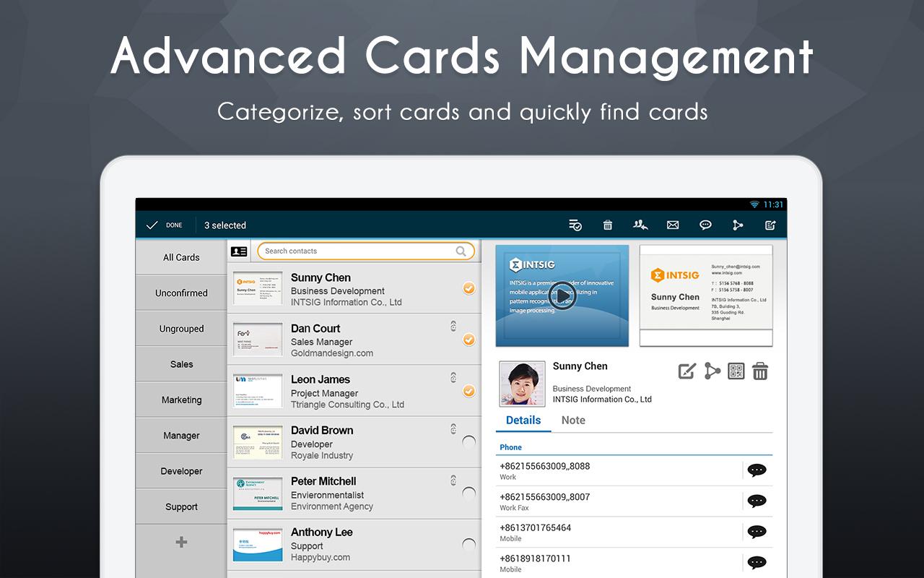Open the Marketing group
924x578 pixels.
(181, 400)
